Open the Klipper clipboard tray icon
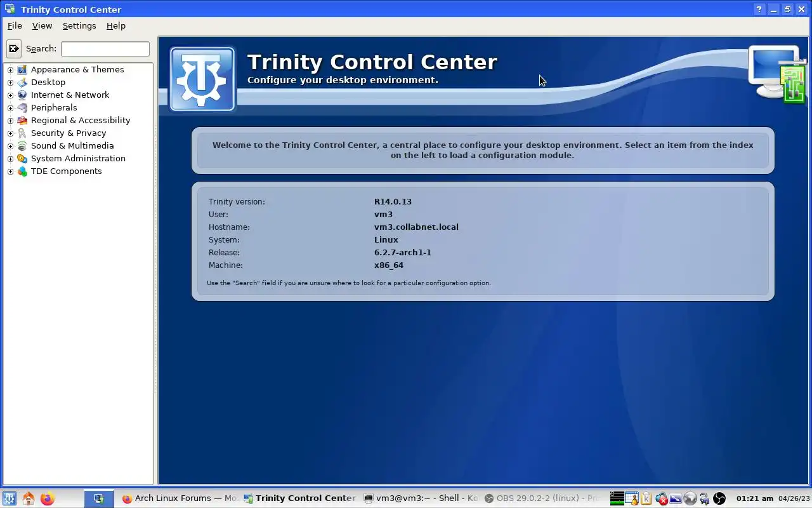 tap(646, 498)
